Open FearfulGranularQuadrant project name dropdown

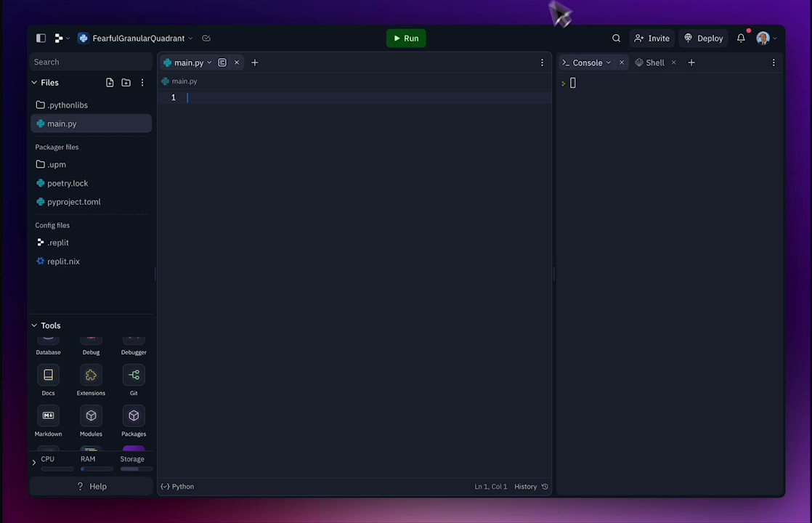136,38
